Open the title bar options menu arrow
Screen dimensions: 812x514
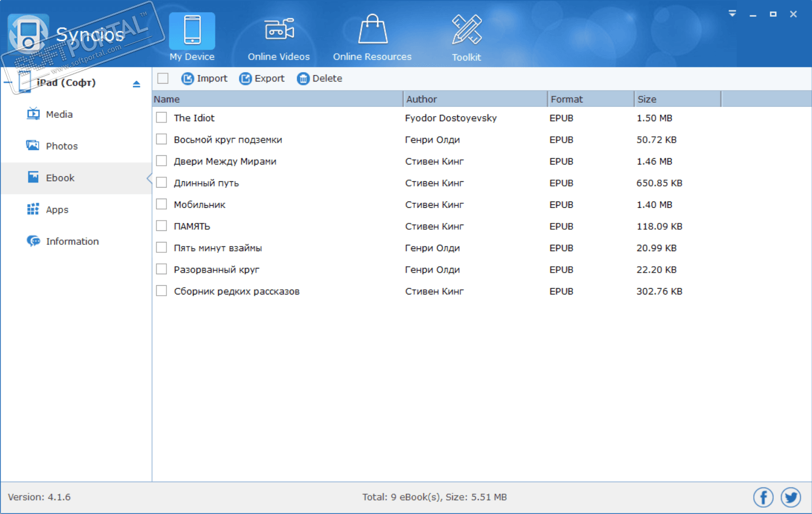tap(732, 13)
